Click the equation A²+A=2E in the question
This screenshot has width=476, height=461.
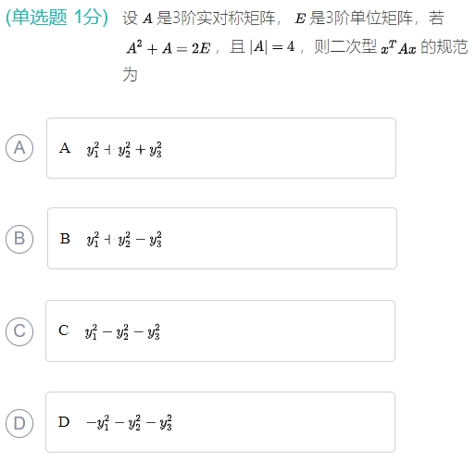tap(169, 48)
